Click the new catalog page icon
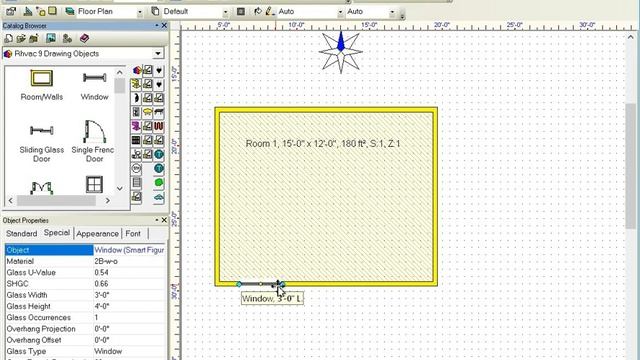This screenshot has width=640, height=360. click(x=8, y=39)
